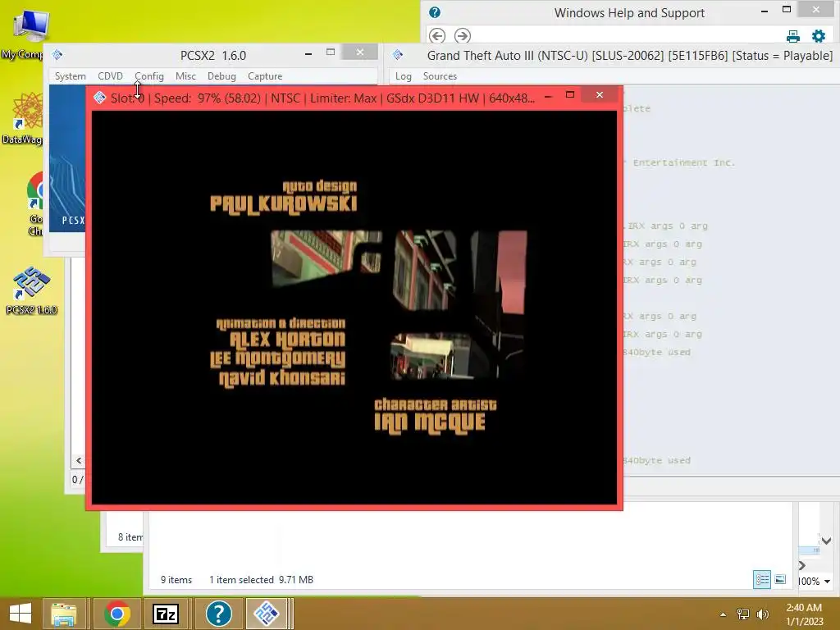The width and height of the screenshot is (840, 630).
Task: Open the System menu in PCSX2
Action: tap(71, 76)
